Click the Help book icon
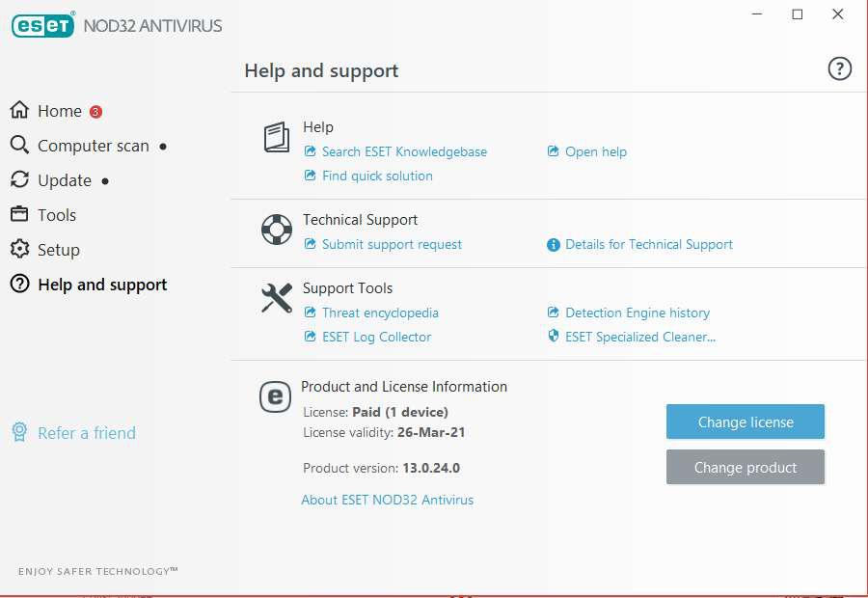The image size is (868, 598). (276, 137)
